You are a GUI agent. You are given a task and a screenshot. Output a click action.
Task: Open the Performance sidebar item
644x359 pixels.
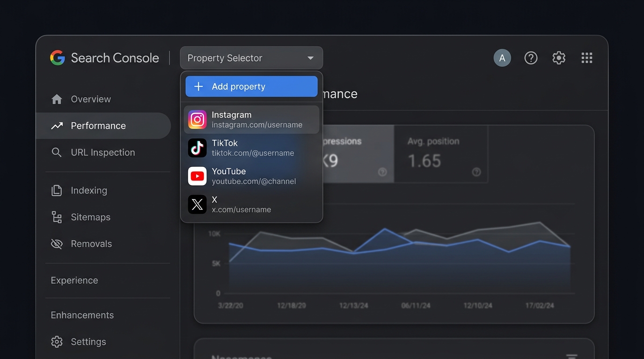(103, 126)
